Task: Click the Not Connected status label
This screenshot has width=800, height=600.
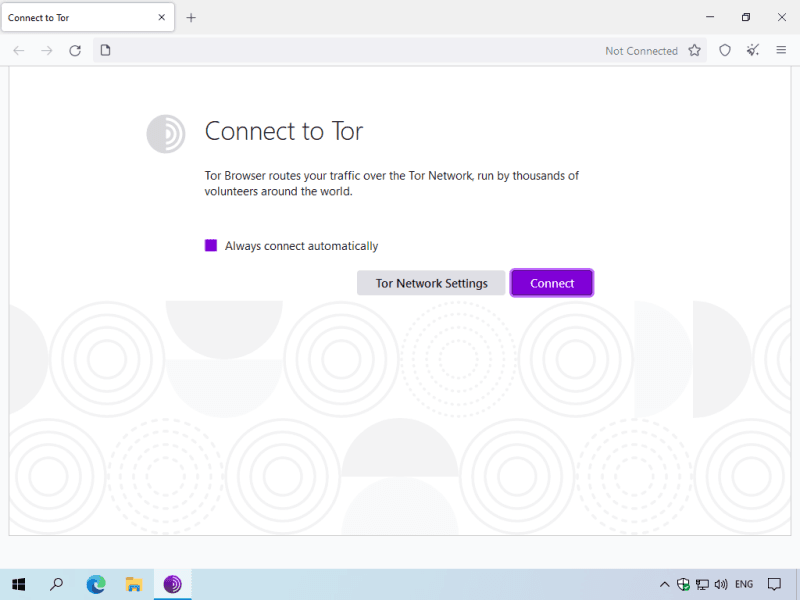Action: [641, 51]
